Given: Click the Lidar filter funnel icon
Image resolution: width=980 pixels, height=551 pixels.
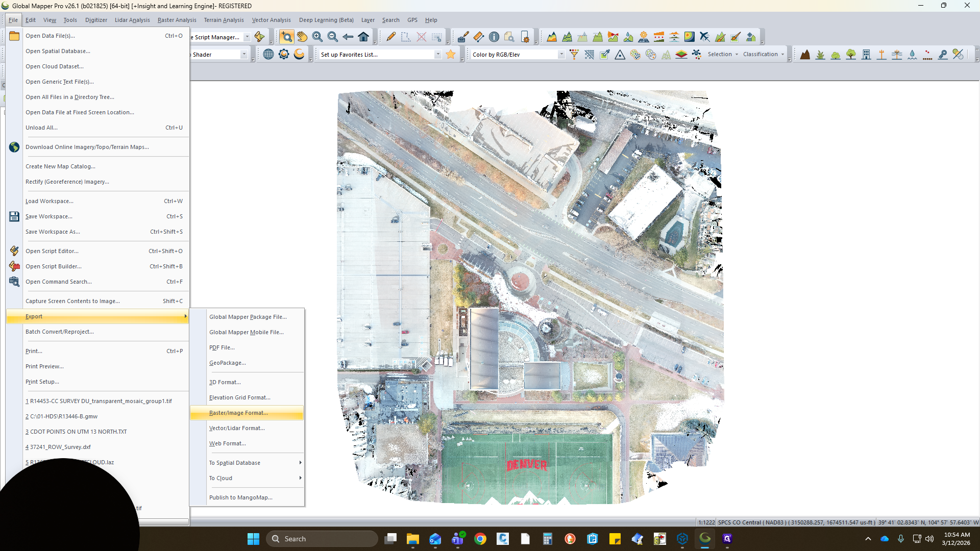Looking at the screenshot, I should 574,54.
